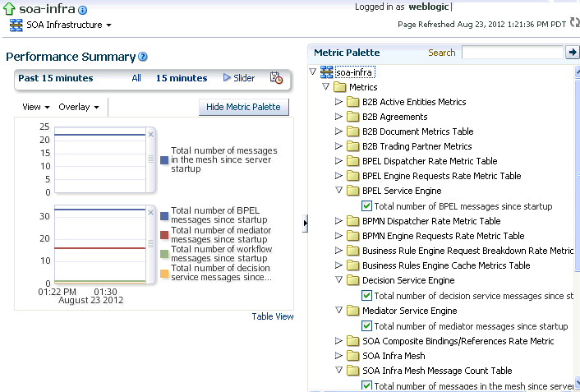580x392 pixels.
Task: Select the 15 minutes time range
Action: (182, 78)
